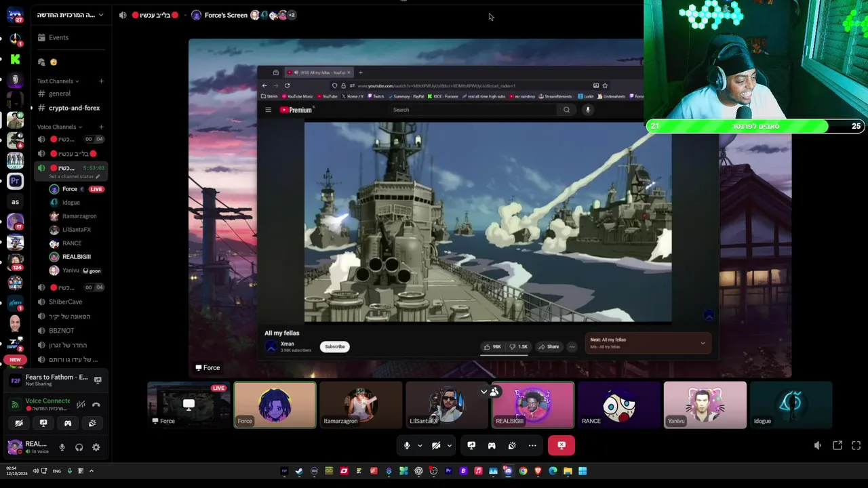Collapse the Voice Channels category
Screen dimensions: 868x488
[60, 127]
